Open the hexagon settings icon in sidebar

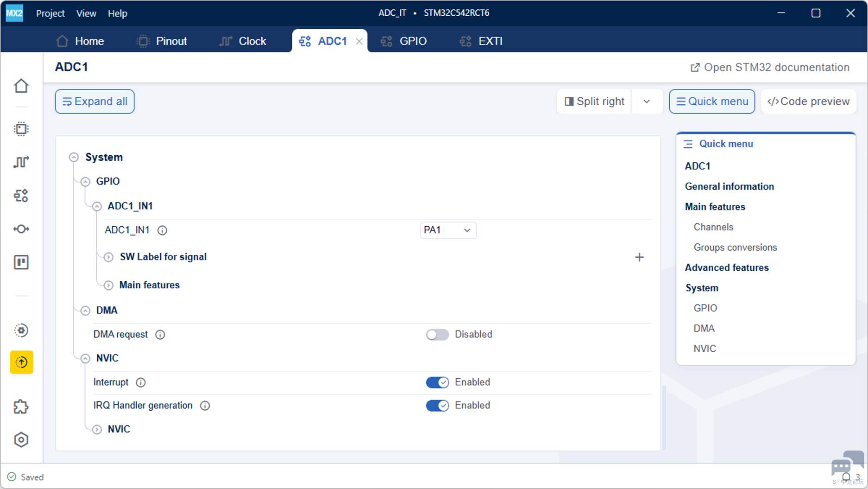click(21, 439)
